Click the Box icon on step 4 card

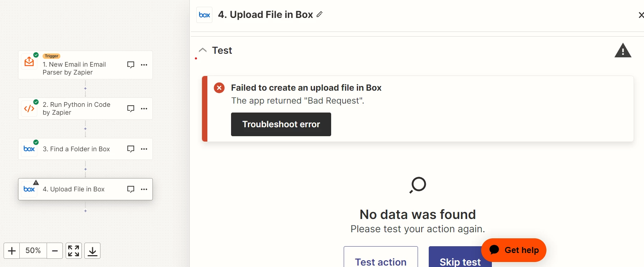coord(29,189)
